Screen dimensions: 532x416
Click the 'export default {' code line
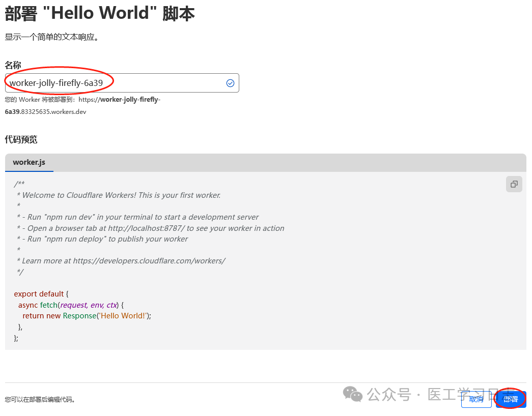coord(41,294)
